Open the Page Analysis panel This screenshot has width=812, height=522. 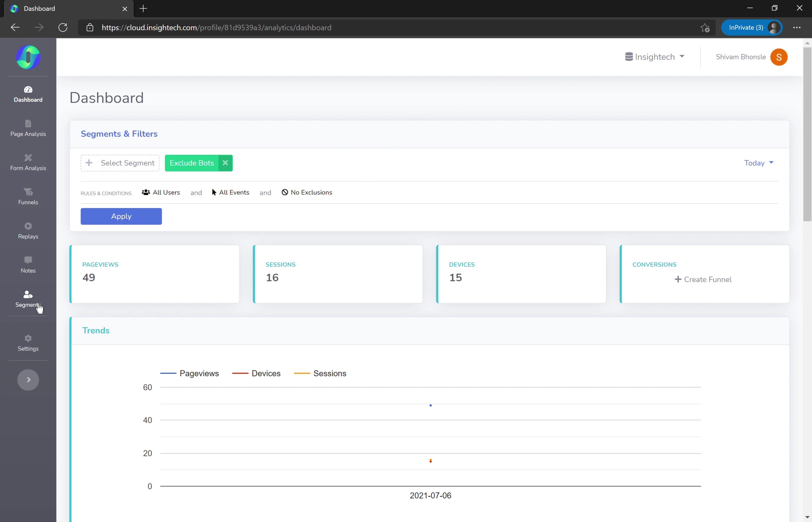click(x=28, y=128)
